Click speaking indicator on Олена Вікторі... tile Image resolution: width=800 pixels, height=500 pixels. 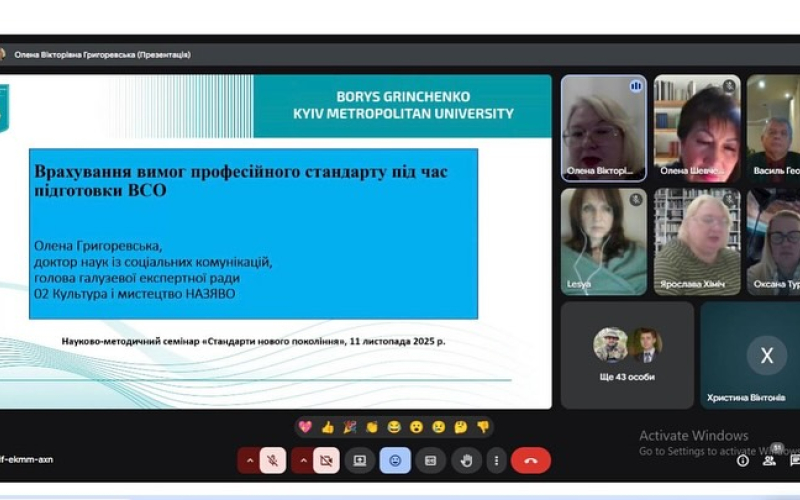point(636,86)
